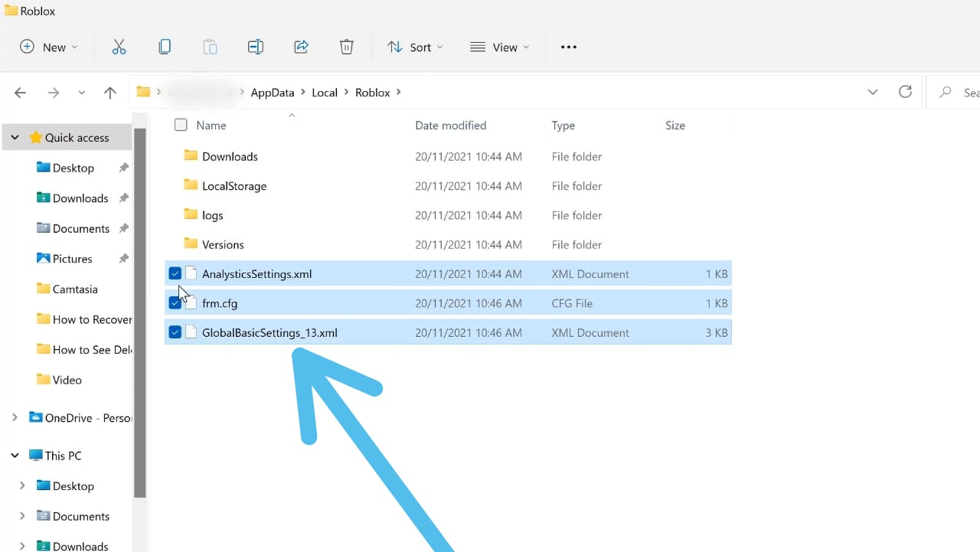Click the Copy icon in toolbar

pos(165,47)
